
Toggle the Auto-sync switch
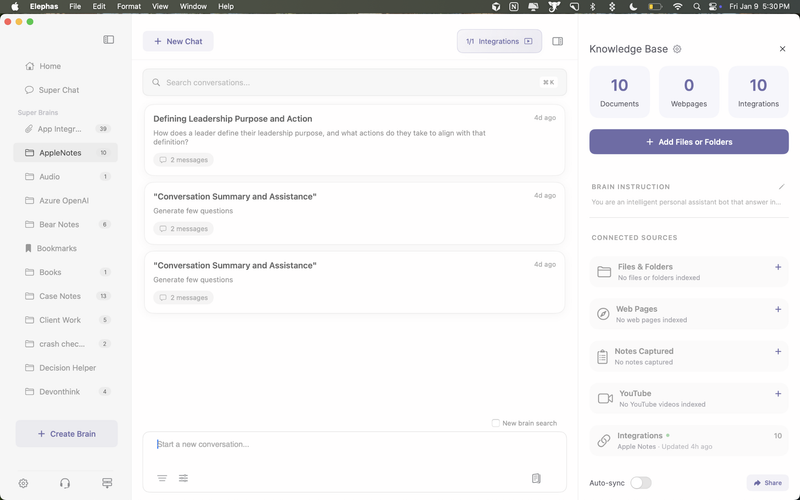point(641,483)
